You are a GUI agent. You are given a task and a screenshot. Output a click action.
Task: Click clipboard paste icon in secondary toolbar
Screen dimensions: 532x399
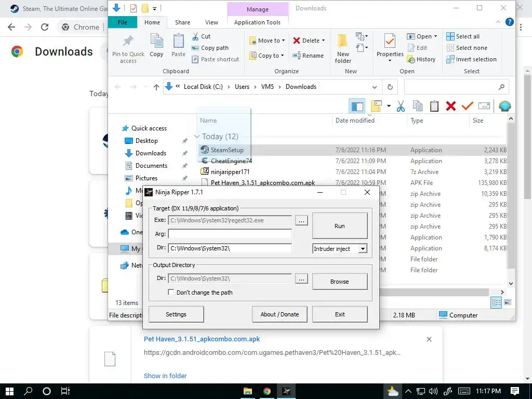(434, 106)
